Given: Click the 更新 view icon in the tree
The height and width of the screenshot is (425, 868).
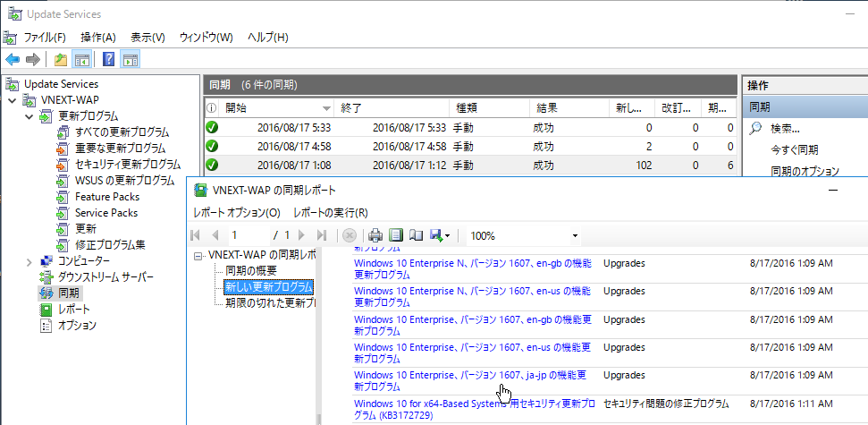Looking at the screenshot, I should tap(63, 229).
